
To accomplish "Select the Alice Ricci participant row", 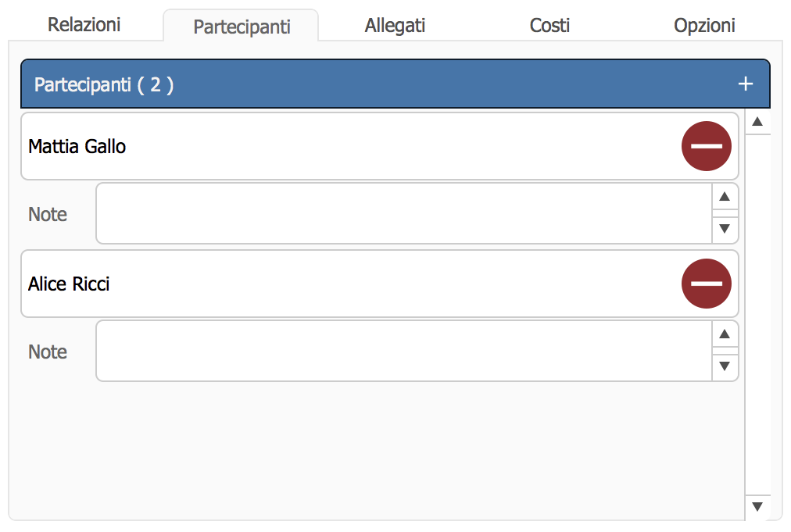I will pos(379,284).
